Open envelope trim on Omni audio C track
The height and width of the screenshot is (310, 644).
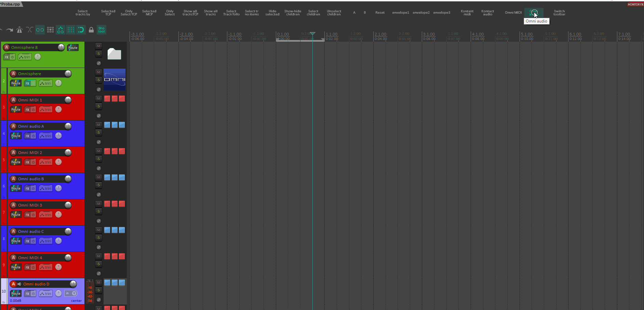(45, 241)
